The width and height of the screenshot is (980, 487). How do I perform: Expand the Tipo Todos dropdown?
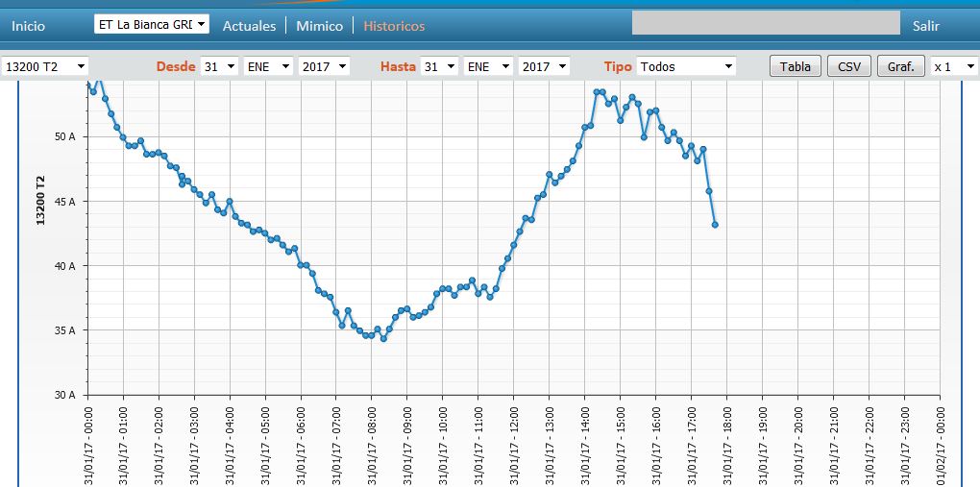686,66
